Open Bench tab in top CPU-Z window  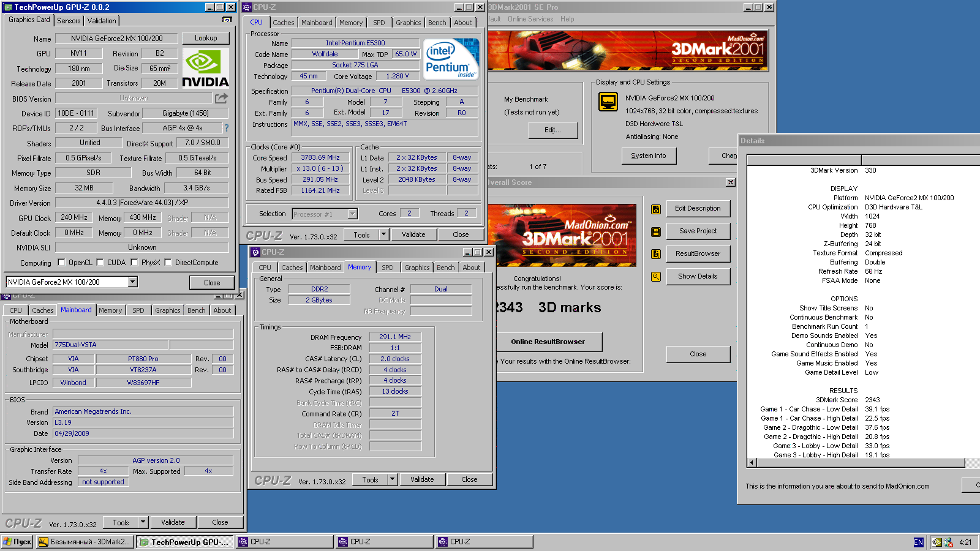437,23
